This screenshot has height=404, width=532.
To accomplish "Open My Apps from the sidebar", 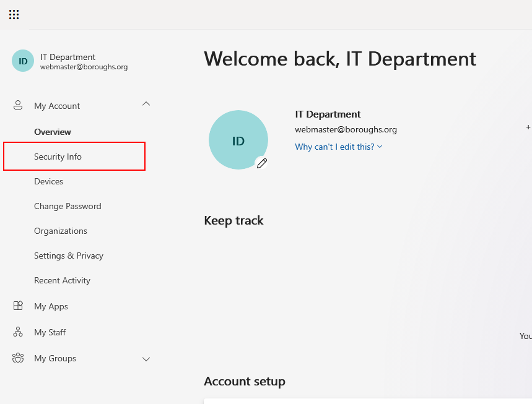I will coord(51,306).
